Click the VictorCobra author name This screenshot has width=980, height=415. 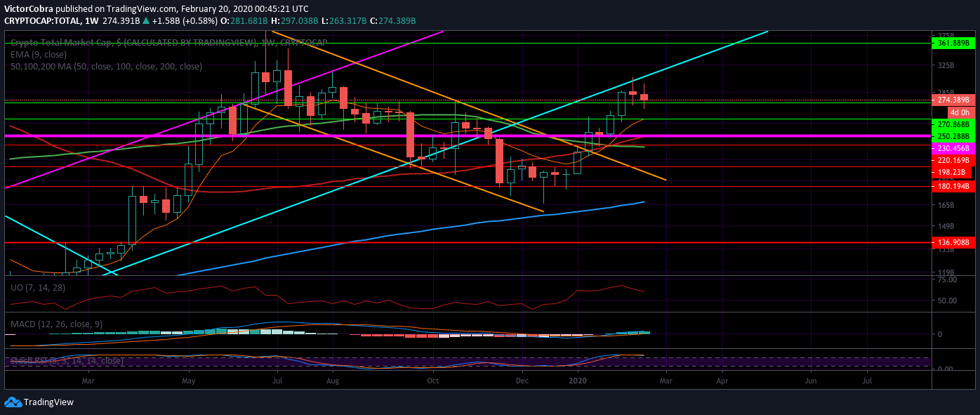pyautogui.click(x=28, y=9)
